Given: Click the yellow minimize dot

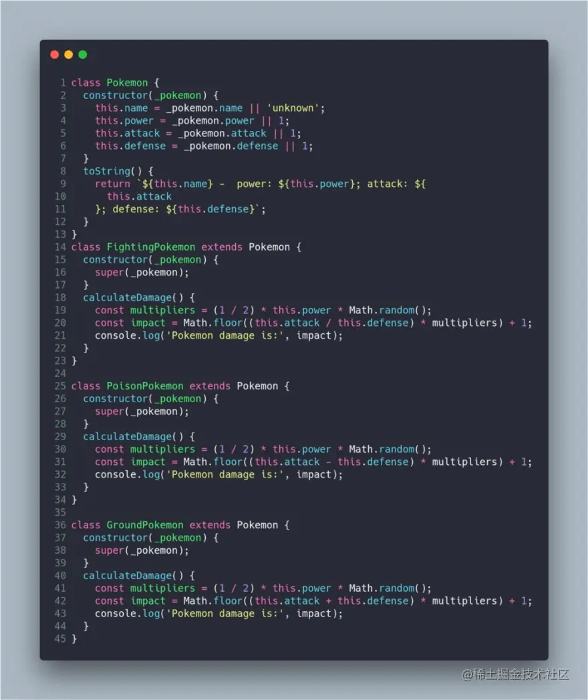Looking at the screenshot, I should pos(69,55).
